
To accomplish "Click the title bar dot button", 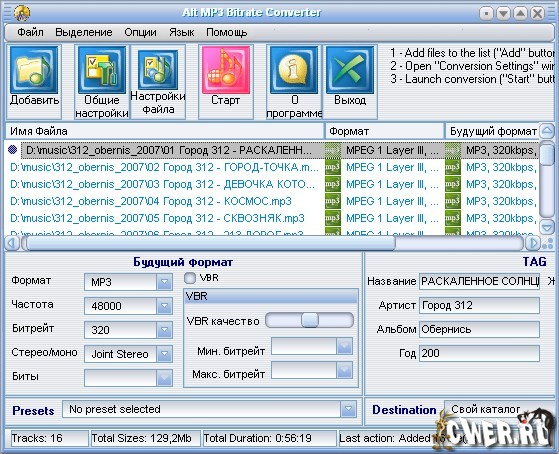I will point(486,14).
